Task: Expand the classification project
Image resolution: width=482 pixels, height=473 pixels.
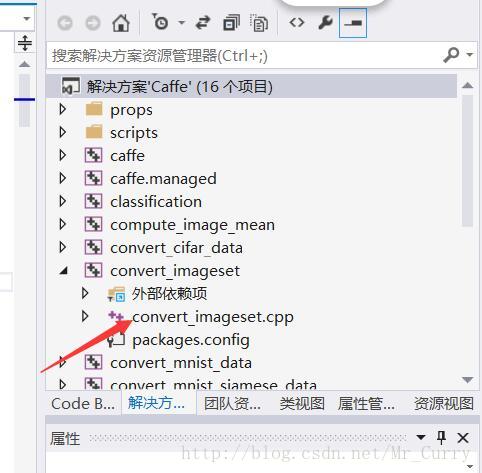Action: (x=63, y=201)
